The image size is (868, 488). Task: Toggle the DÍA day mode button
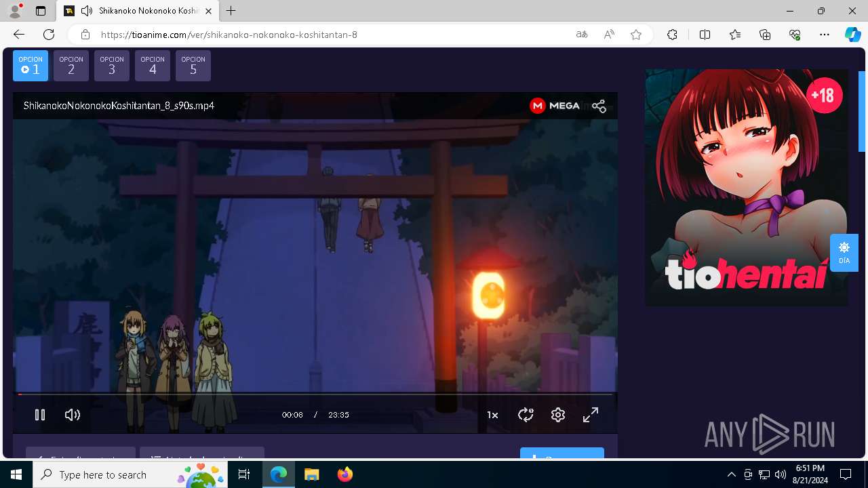point(844,252)
